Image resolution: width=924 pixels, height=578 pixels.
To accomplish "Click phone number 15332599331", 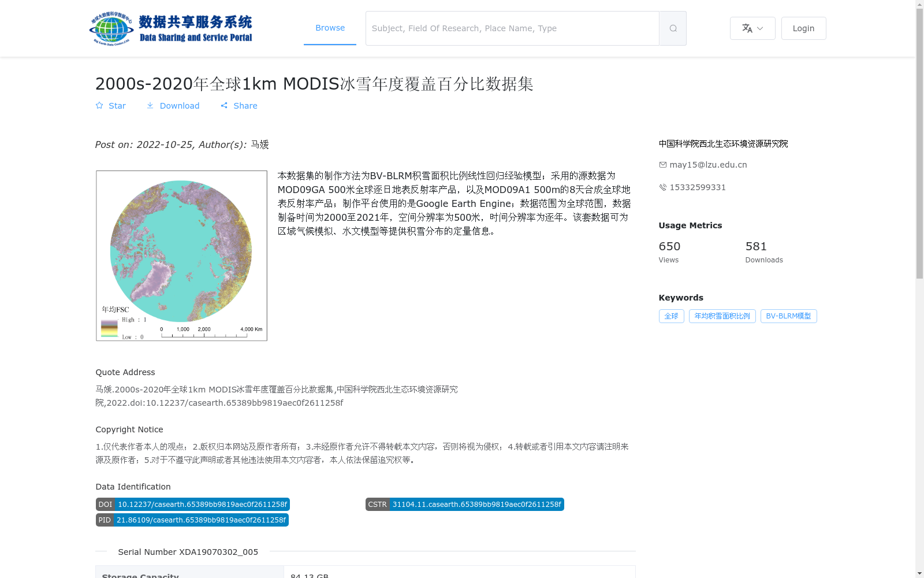I will (x=698, y=187).
